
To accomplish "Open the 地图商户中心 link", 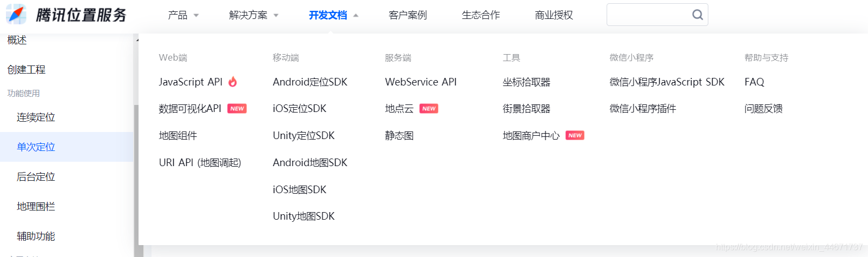I will [x=531, y=136].
